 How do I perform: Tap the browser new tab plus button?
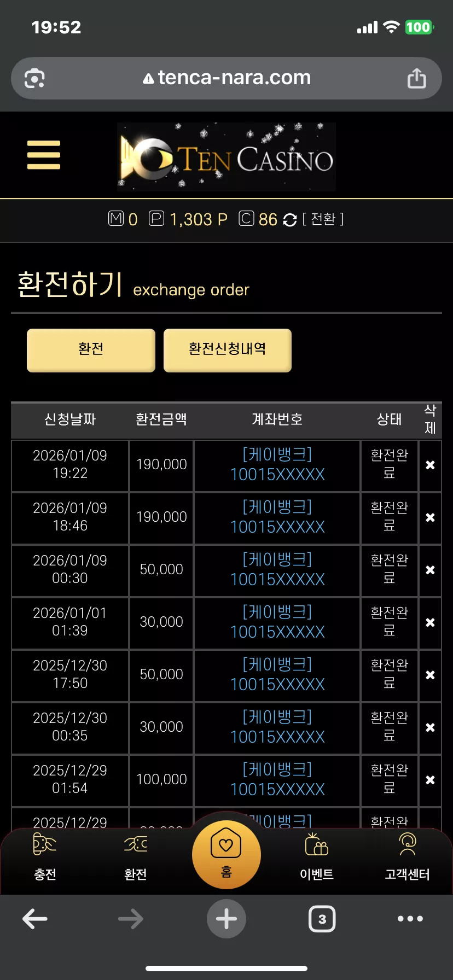(x=226, y=919)
